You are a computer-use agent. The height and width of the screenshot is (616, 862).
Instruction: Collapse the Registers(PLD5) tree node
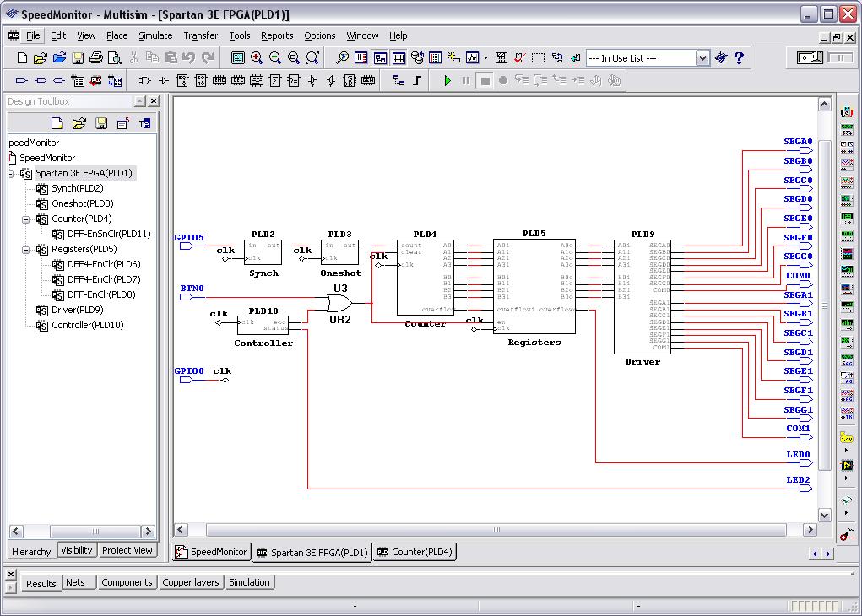pos(26,250)
